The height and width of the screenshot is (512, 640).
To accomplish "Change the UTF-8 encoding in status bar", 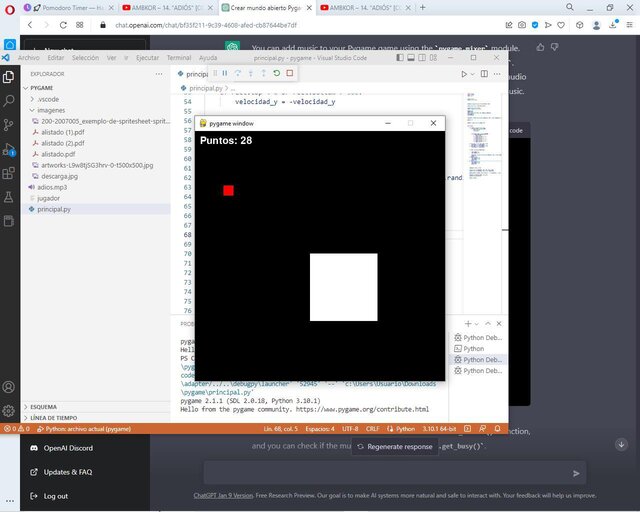I will 350,429.
